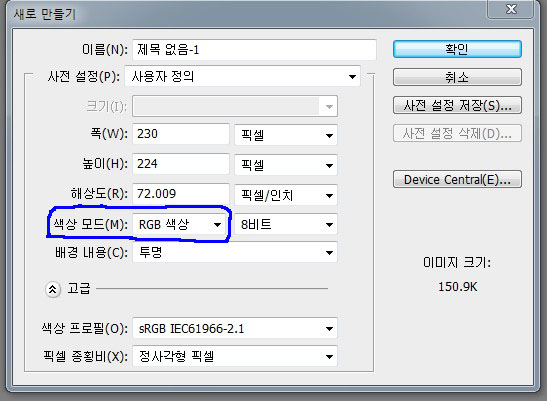Open the 8비트 bit depth dropdown
This screenshot has height=401, width=547.
[x=286, y=224]
